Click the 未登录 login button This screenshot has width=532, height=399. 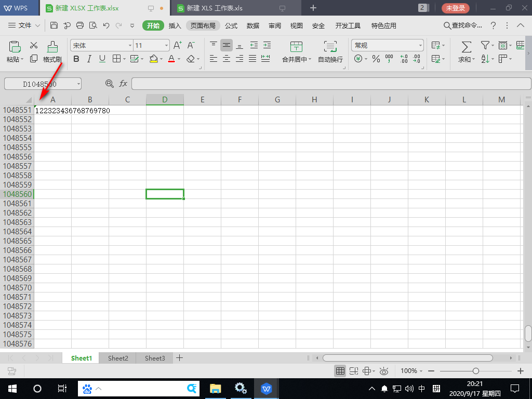click(456, 8)
